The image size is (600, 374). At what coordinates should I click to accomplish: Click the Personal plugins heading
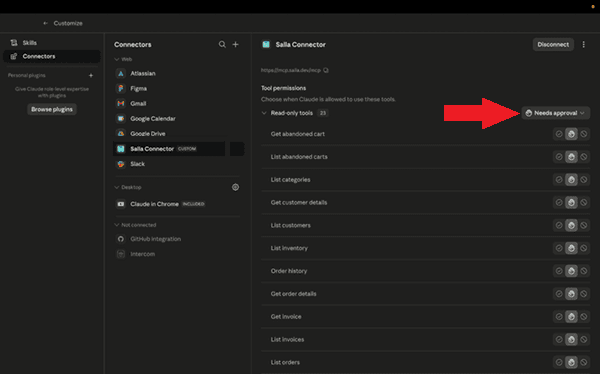[x=27, y=75]
